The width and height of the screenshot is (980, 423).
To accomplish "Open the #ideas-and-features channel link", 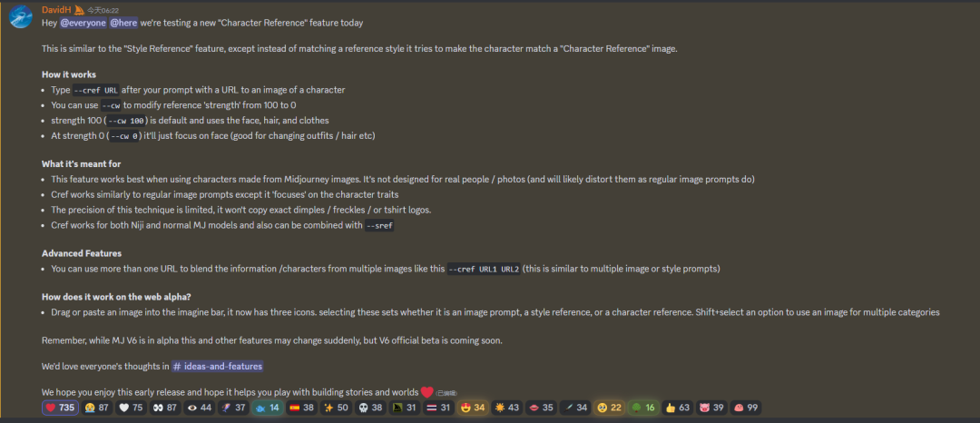I will 218,366.
